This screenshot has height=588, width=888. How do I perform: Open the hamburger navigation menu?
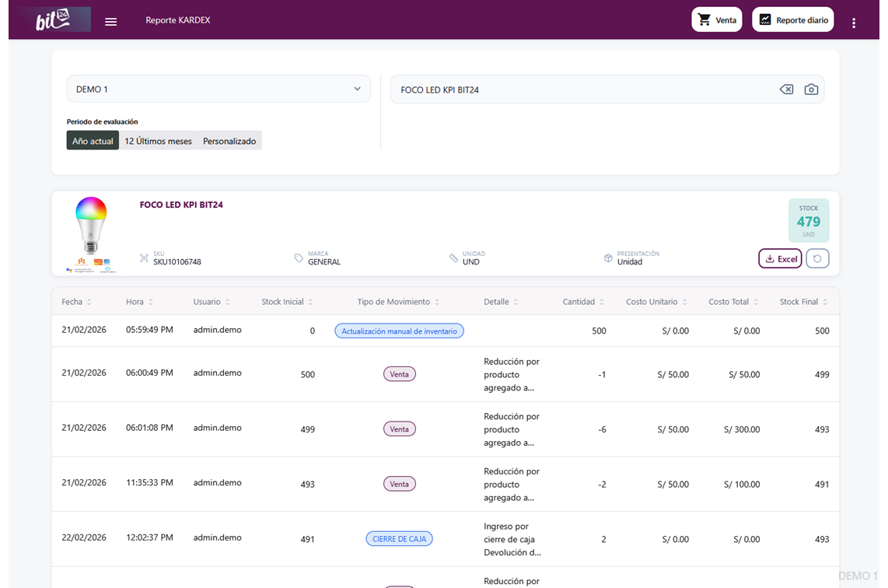click(110, 21)
